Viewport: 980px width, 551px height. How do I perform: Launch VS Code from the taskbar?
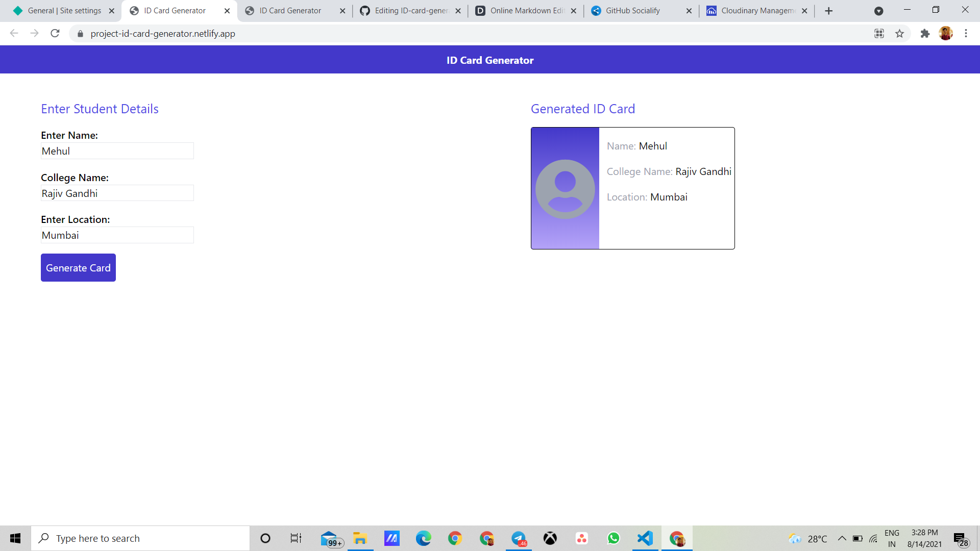coord(645,538)
